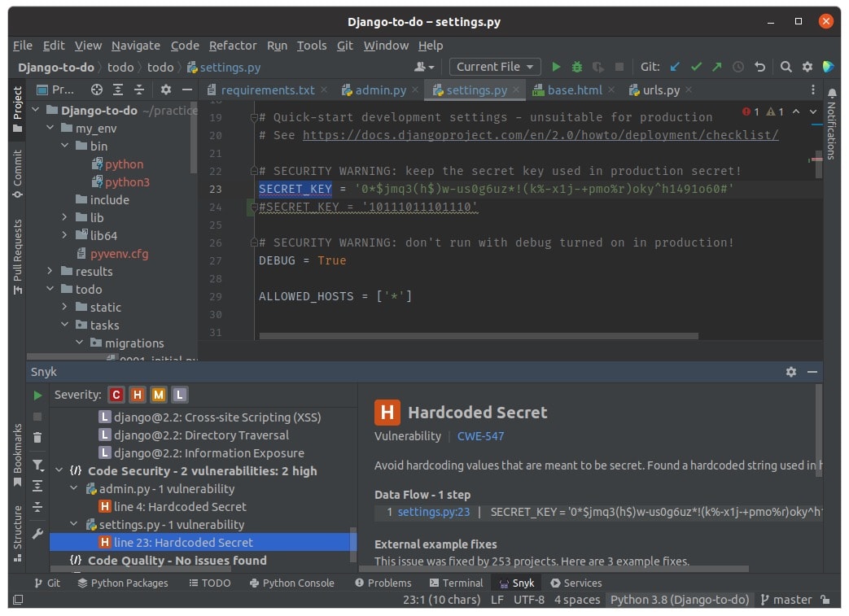Collapse the my_env folder

pyautogui.click(x=50, y=128)
